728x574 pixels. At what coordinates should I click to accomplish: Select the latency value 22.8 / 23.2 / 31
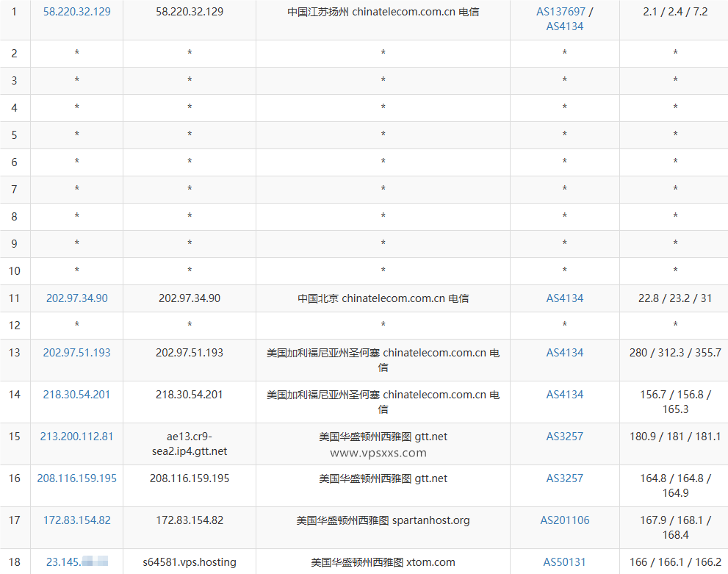click(675, 298)
